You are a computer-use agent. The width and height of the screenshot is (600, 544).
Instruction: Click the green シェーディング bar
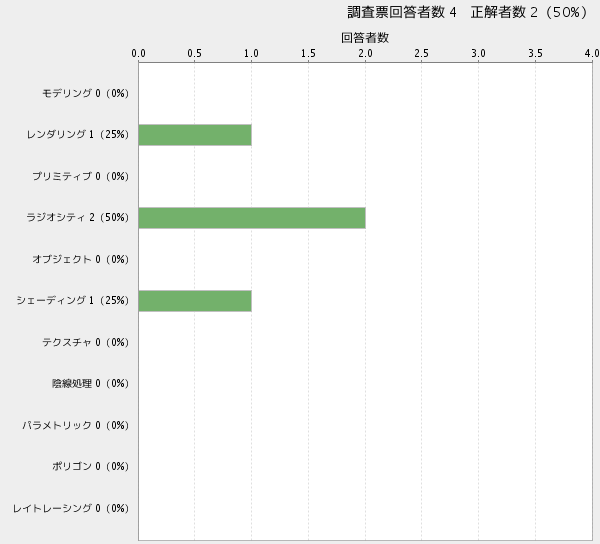point(195,301)
